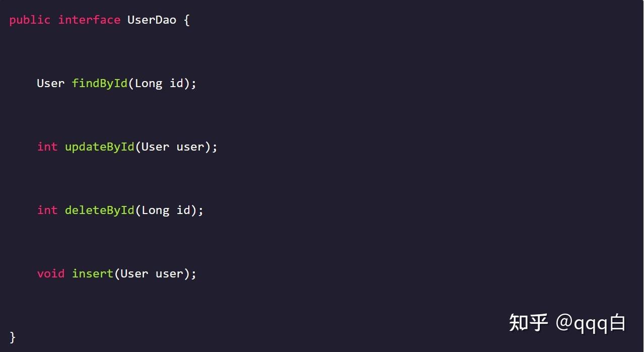Click the opening curly brace after UserDao
Screen dimensions: 644x352
click(x=187, y=20)
